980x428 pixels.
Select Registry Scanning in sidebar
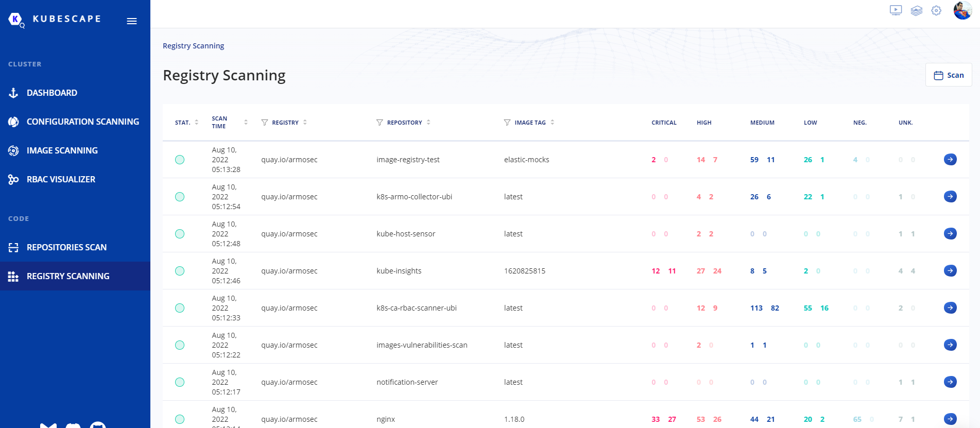tap(75, 276)
